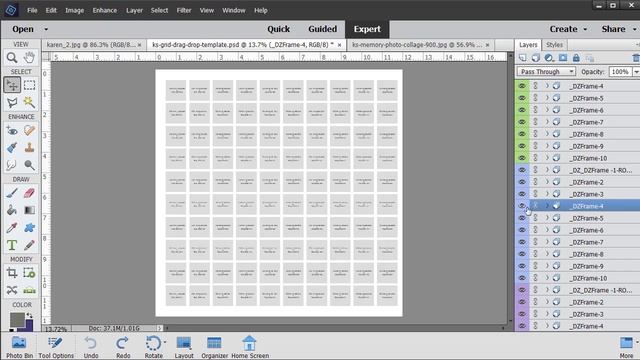Hide the purple _DZFrame-3 layer group
The image size is (640, 360).
(x=522, y=314)
